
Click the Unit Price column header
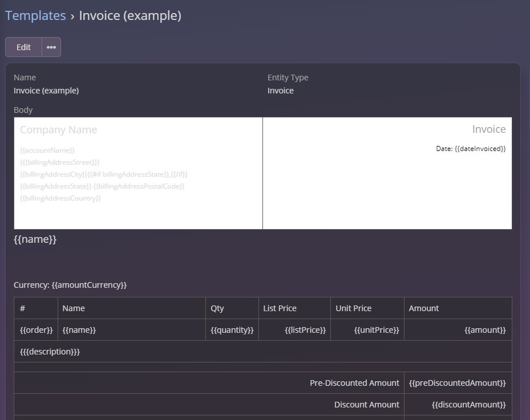click(353, 308)
